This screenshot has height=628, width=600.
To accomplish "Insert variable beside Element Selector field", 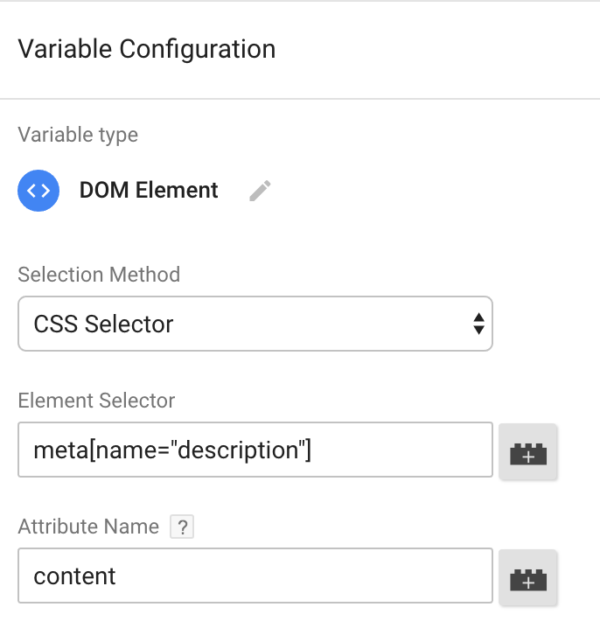I will click(528, 451).
